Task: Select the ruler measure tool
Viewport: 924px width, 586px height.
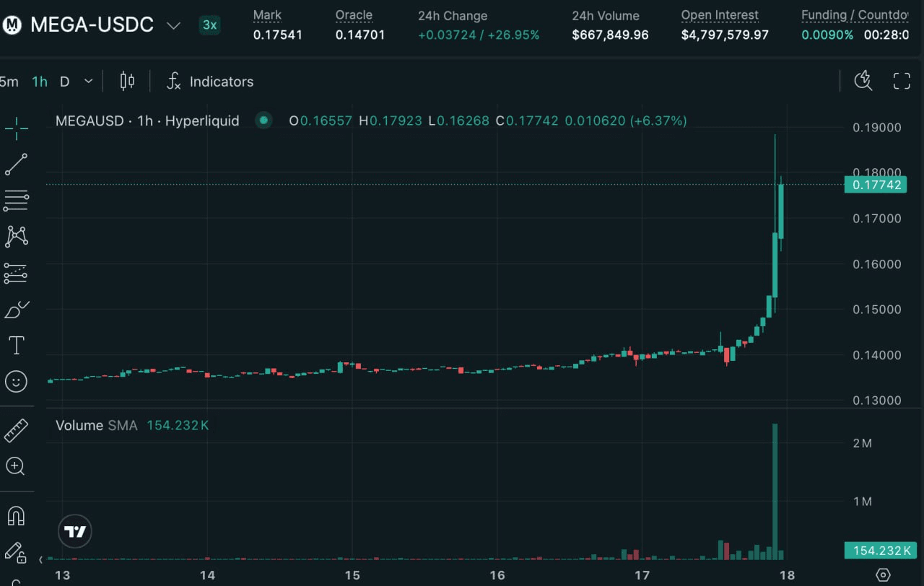Action: 16,430
